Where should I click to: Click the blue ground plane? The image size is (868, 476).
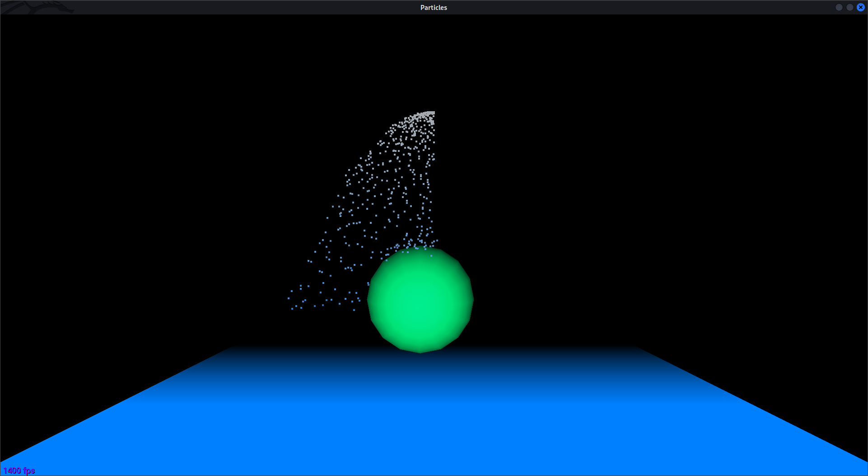[434, 416]
